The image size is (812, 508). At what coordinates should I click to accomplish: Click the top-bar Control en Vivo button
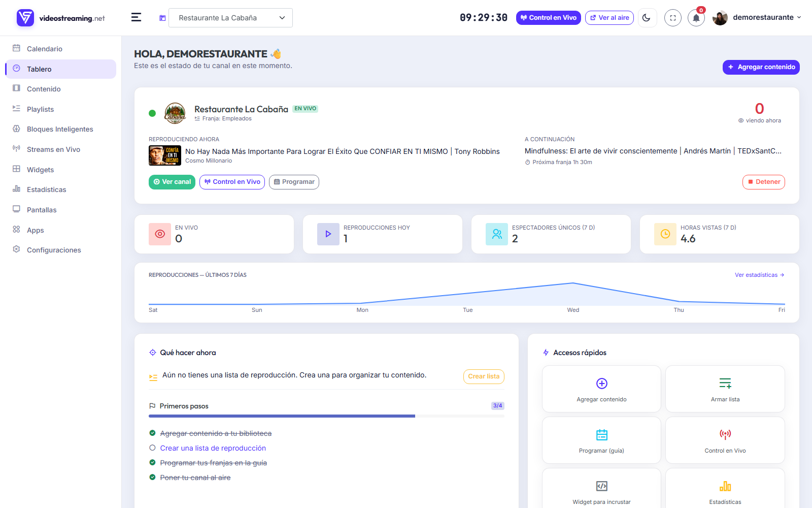point(548,18)
